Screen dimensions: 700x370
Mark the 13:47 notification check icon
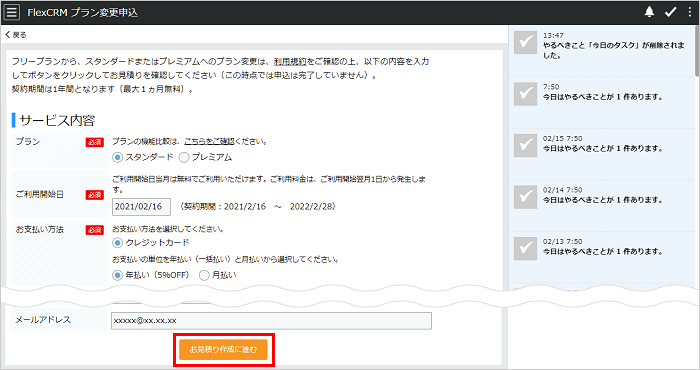525,42
